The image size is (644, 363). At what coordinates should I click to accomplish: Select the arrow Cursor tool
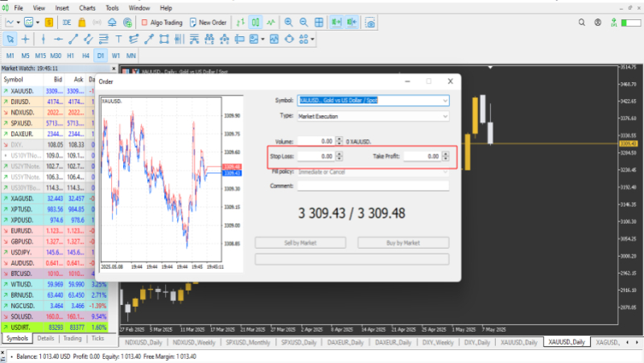(x=10, y=39)
